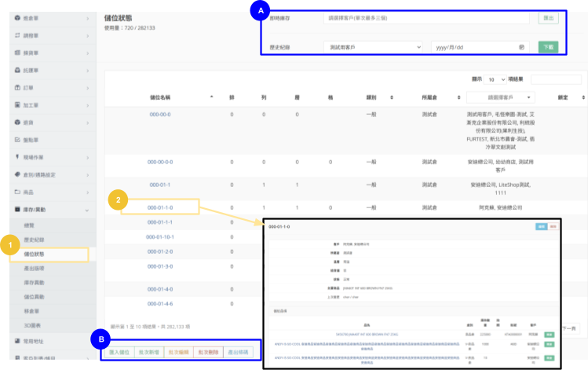The height and width of the screenshot is (370, 588).
Task: Click the 託運單 sidebar icon
Action: point(17,70)
